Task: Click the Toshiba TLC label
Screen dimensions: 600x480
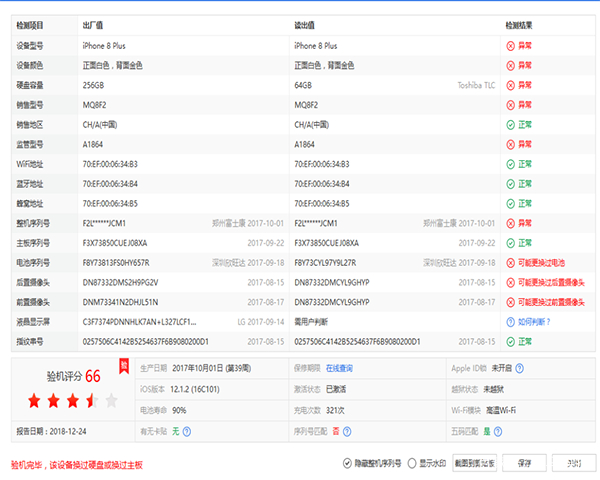Action: [x=476, y=85]
